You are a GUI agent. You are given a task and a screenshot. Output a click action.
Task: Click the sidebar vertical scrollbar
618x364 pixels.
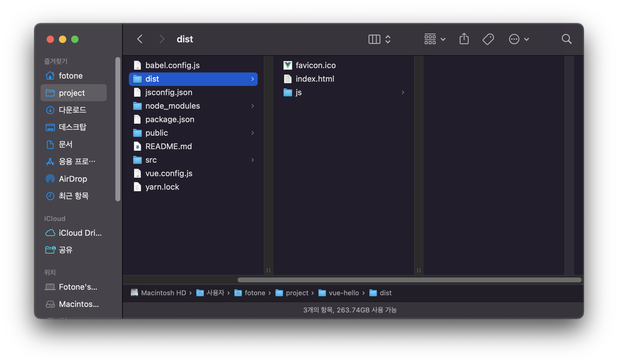click(x=118, y=129)
